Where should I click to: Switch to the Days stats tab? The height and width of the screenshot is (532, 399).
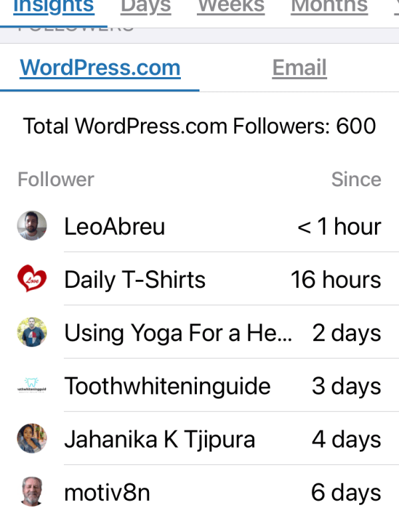point(146,7)
